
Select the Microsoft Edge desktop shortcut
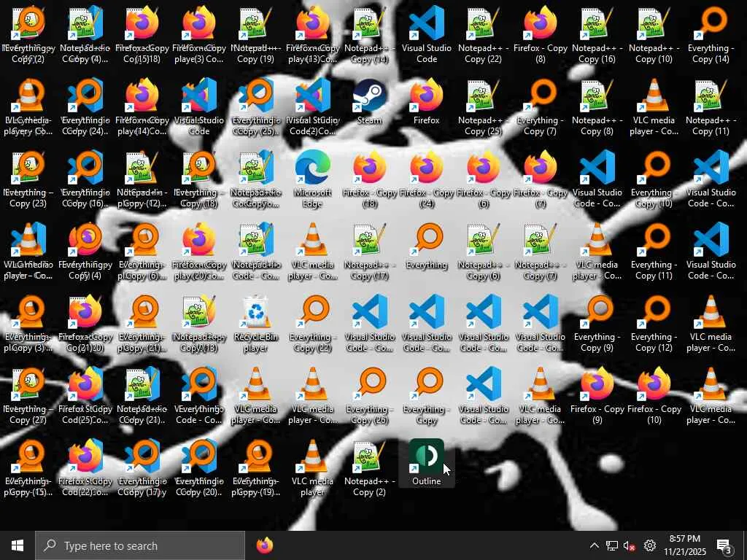coord(312,180)
